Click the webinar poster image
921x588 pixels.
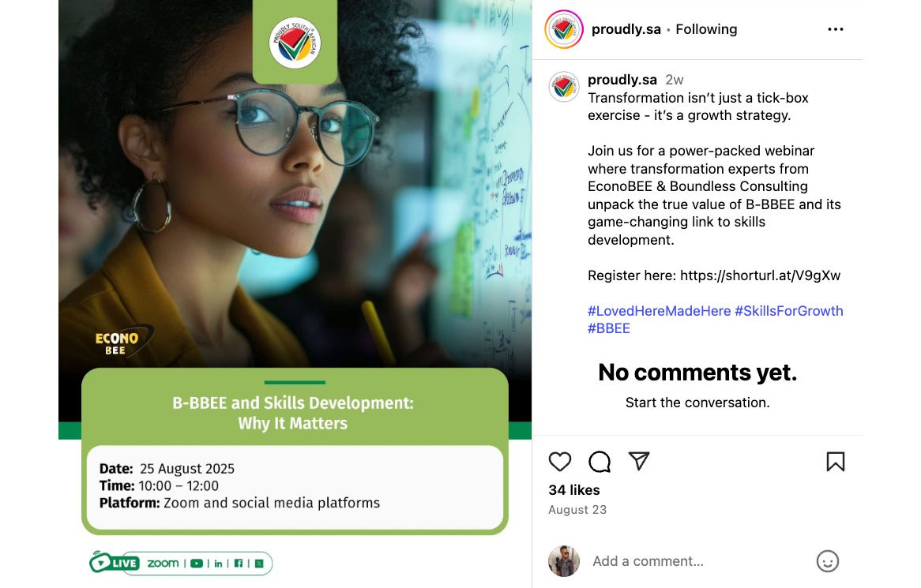pos(295,294)
